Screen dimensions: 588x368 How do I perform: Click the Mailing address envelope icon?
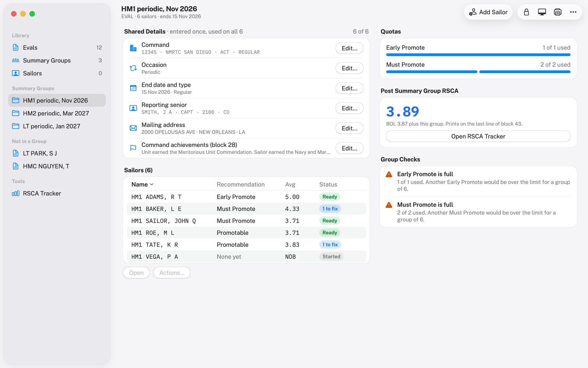pos(133,128)
